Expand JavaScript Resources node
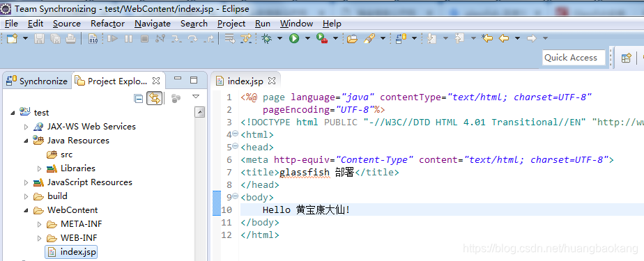Screen dimensions: 644x261 26,182
